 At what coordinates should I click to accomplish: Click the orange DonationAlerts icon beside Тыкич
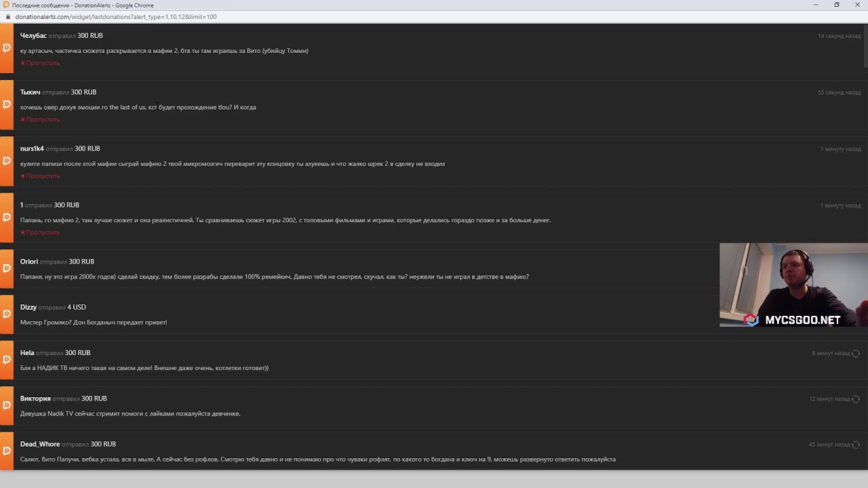(7, 104)
